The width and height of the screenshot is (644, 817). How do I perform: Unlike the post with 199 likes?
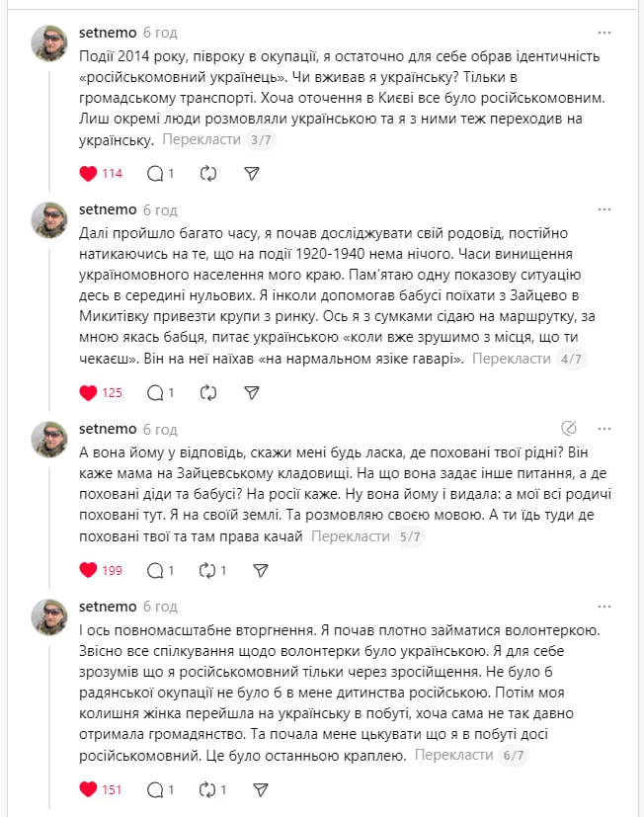[x=88, y=570]
